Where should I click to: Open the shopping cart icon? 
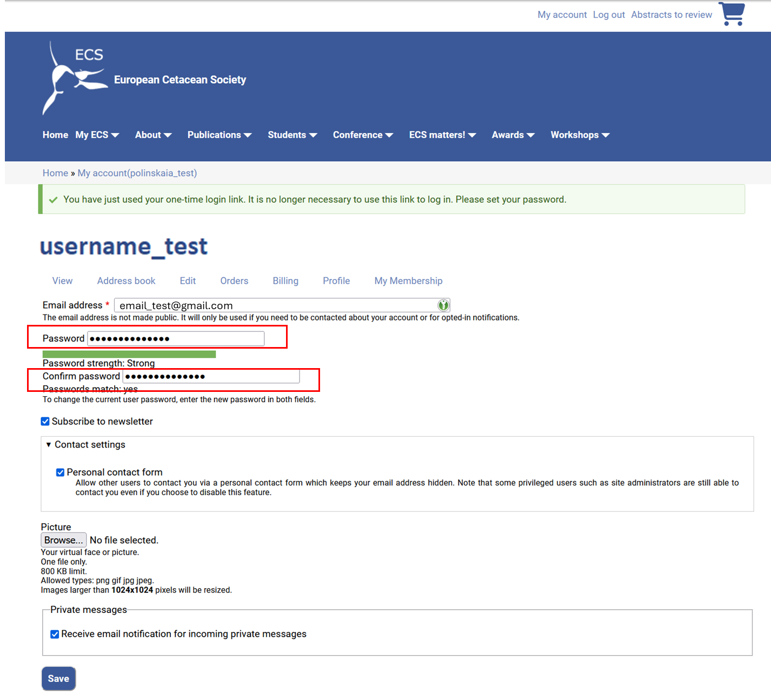point(732,14)
